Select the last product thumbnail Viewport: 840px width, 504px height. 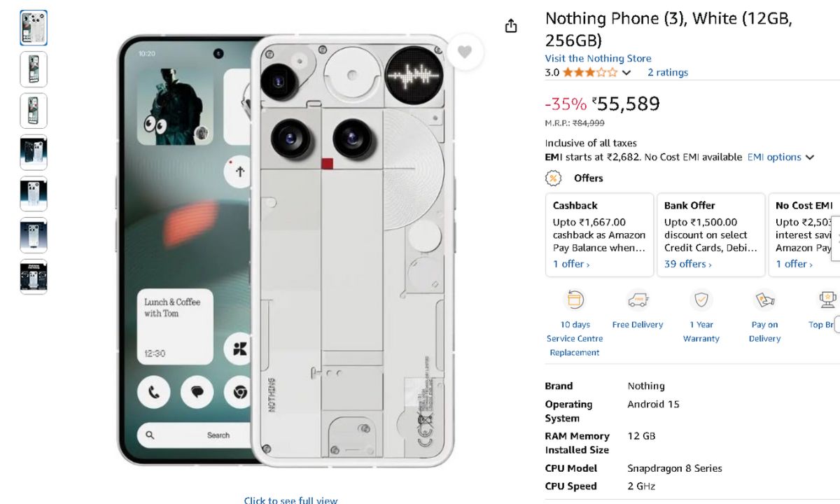click(34, 276)
